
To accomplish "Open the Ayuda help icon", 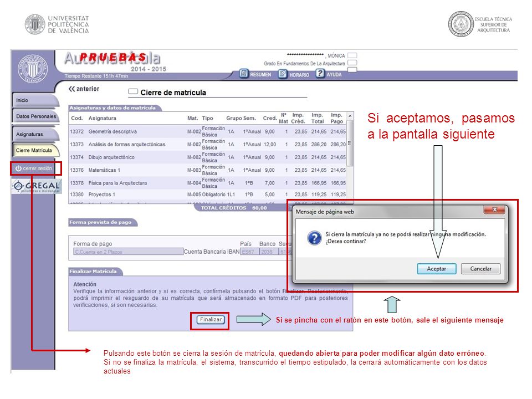I will pos(320,73).
